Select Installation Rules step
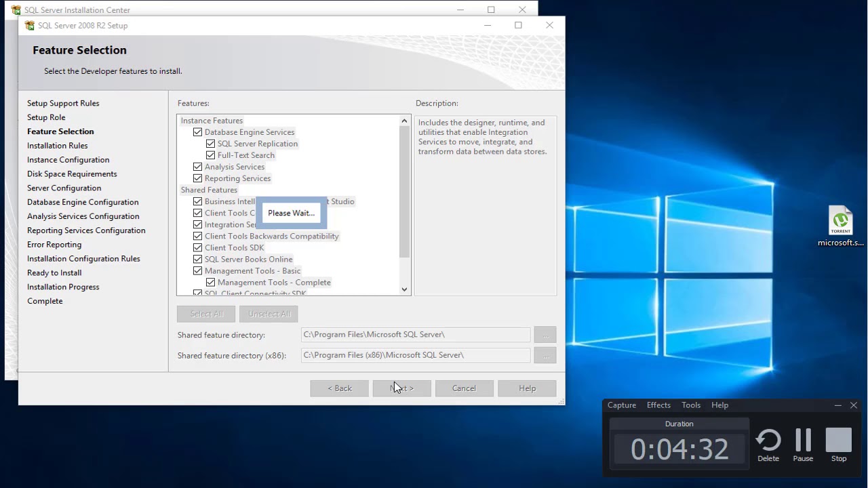 pos(57,146)
